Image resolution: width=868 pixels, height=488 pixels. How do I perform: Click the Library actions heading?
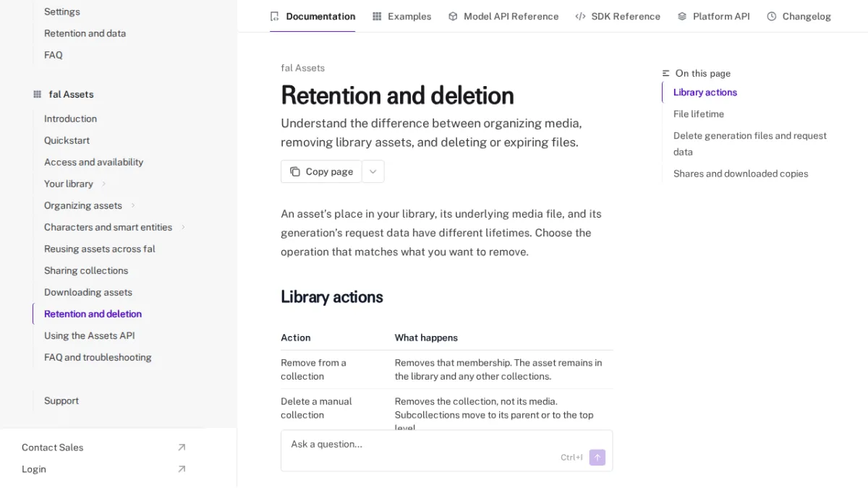tap(332, 296)
